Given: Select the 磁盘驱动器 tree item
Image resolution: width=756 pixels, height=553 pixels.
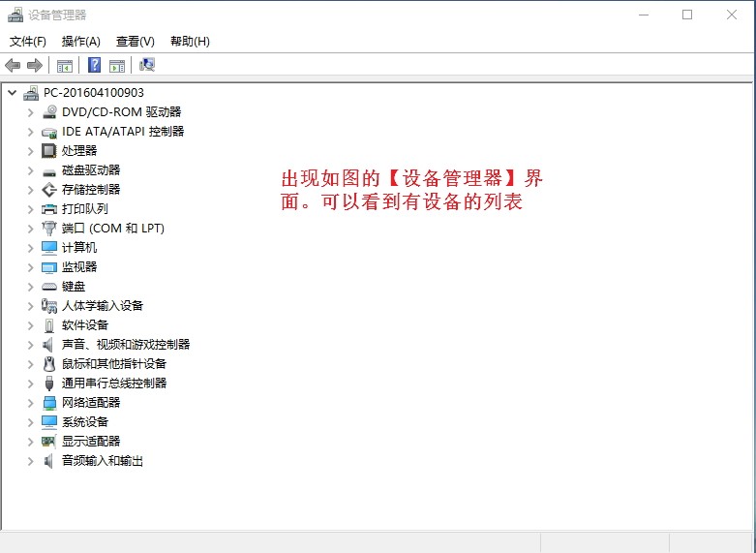Looking at the screenshot, I should 91,169.
